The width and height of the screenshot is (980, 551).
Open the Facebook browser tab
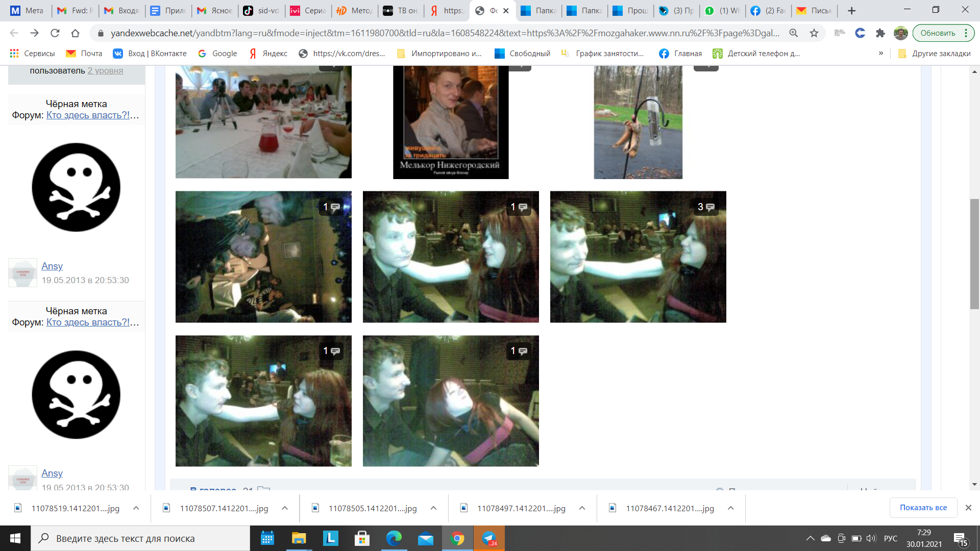click(x=769, y=11)
